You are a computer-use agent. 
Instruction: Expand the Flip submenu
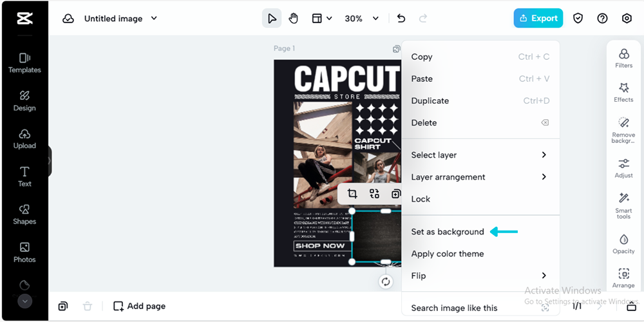click(x=480, y=276)
